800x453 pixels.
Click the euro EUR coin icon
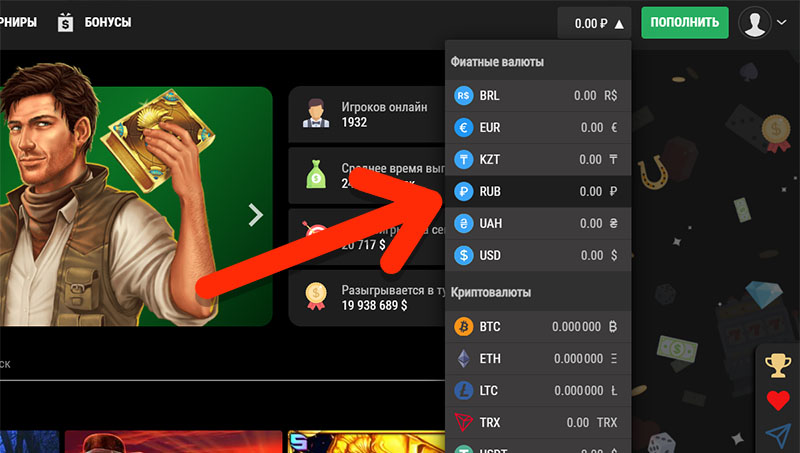tap(463, 128)
